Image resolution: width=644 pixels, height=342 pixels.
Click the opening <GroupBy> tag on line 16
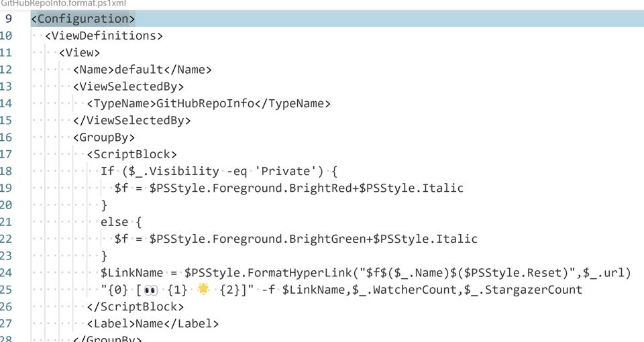tap(104, 137)
